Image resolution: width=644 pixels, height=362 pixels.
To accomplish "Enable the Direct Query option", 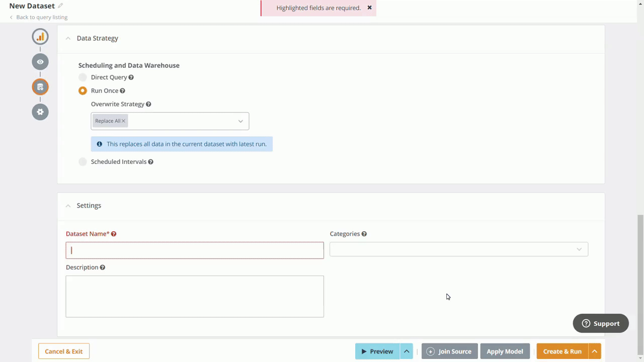I will pyautogui.click(x=83, y=77).
